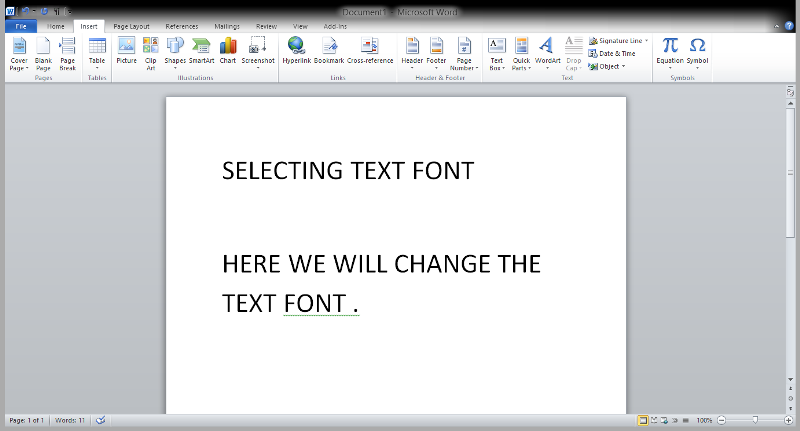Open the Symbol menu
The height and width of the screenshot is (431, 800).
697,54
